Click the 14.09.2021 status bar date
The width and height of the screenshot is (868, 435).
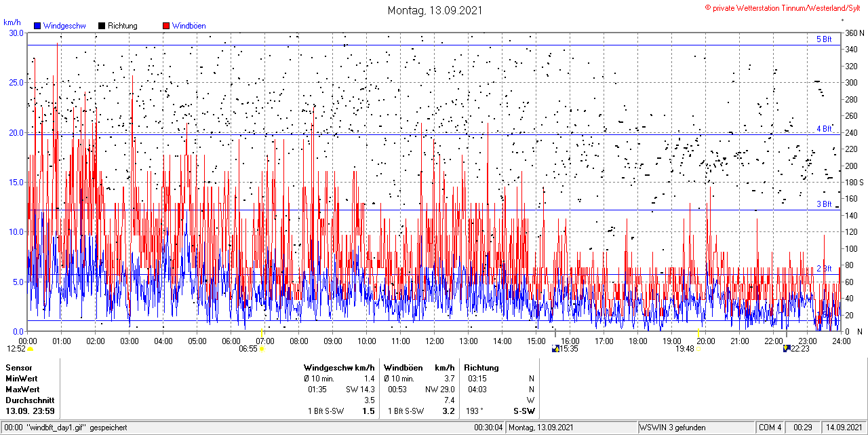[x=843, y=428]
